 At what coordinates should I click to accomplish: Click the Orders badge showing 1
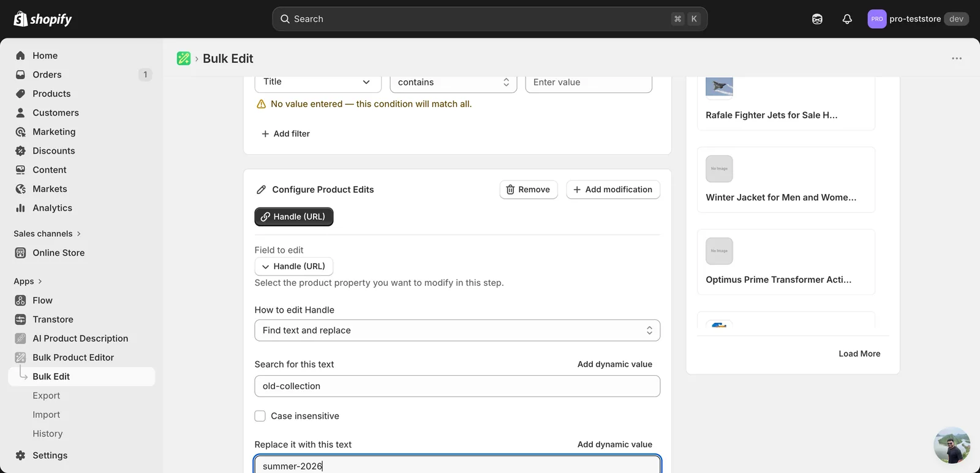(145, 75)
